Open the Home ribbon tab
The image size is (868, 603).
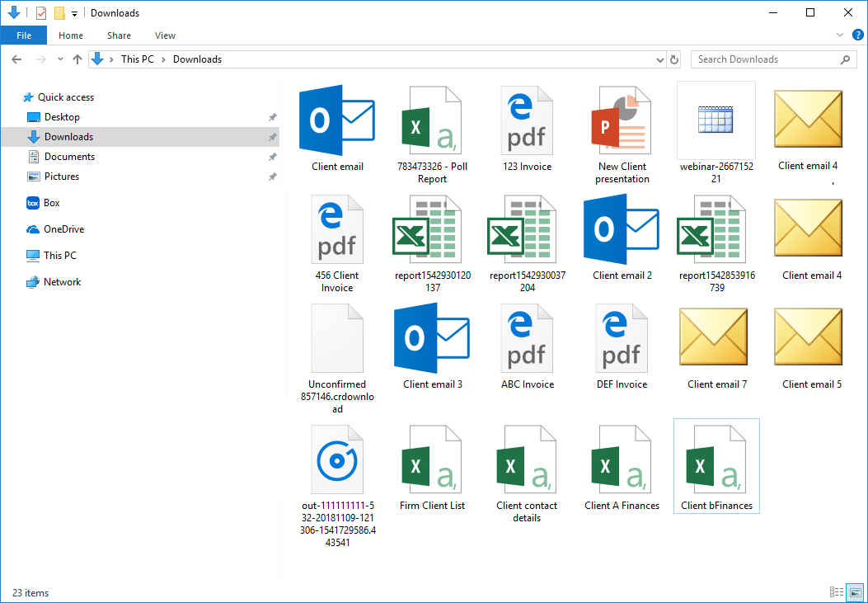click(x=71, y=35)
